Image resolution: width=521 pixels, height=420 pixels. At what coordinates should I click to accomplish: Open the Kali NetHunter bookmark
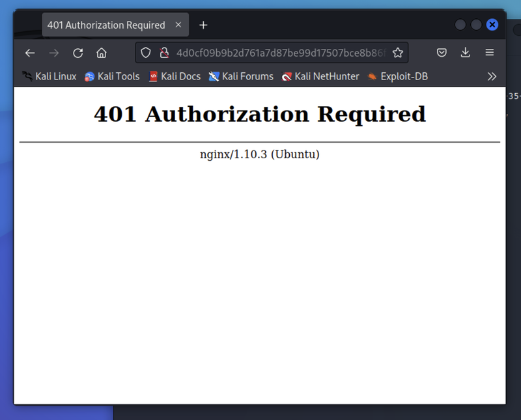coord(320,76)
